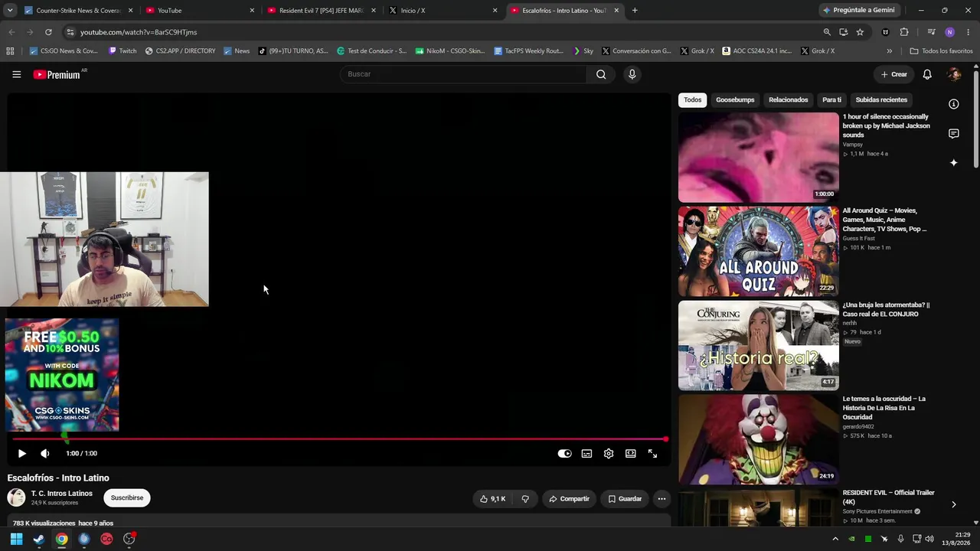
Task: Open the Historia real Conjuring thumbnail
Action: (x=759, y=346)
